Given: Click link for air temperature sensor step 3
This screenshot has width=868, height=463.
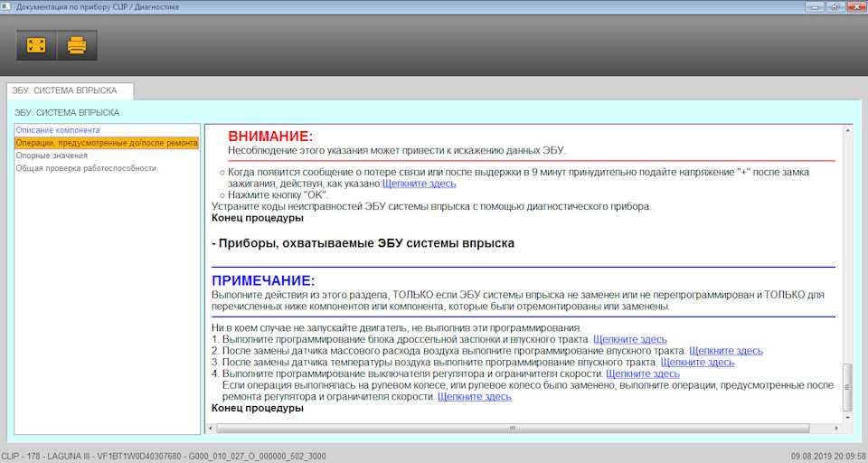Looking at the screenshot, I should click(697, 363).
